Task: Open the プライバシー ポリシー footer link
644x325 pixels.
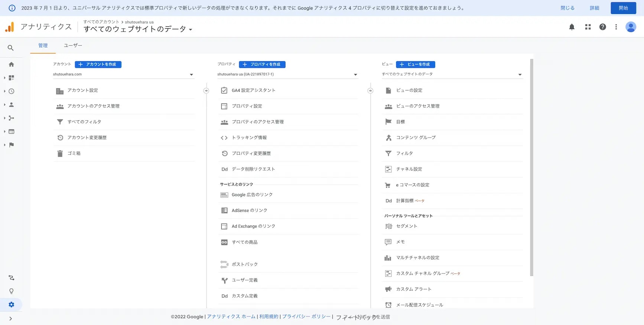Action: click(x=306, y=316)
